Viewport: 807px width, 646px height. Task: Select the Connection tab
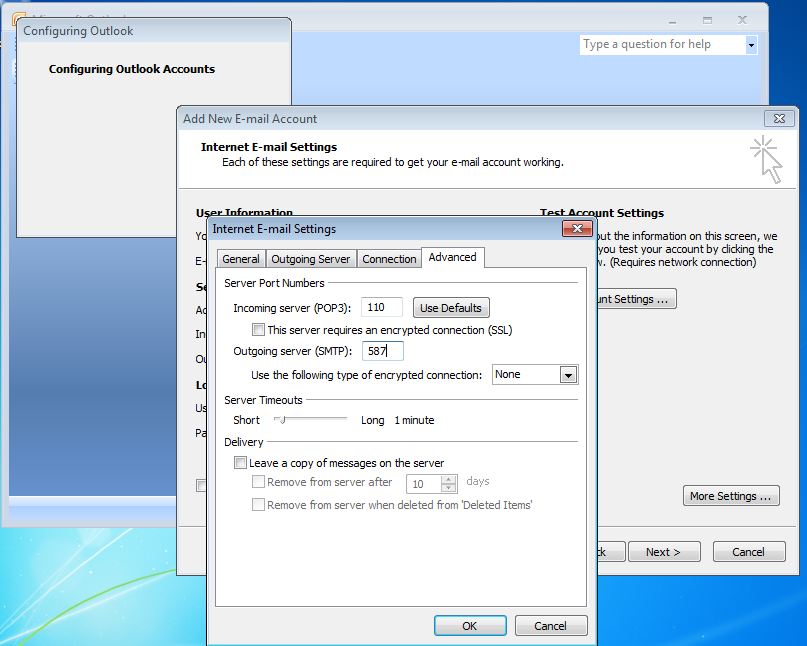[x=389, y=258]
